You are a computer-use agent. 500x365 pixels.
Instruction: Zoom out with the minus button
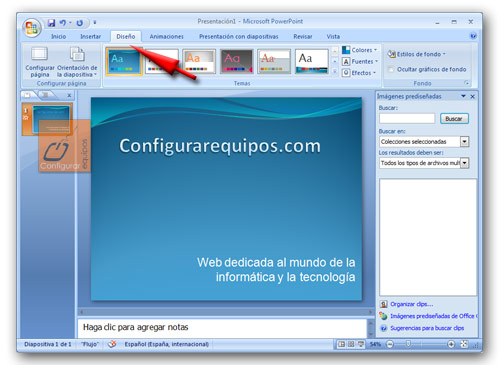click(390, 344)
